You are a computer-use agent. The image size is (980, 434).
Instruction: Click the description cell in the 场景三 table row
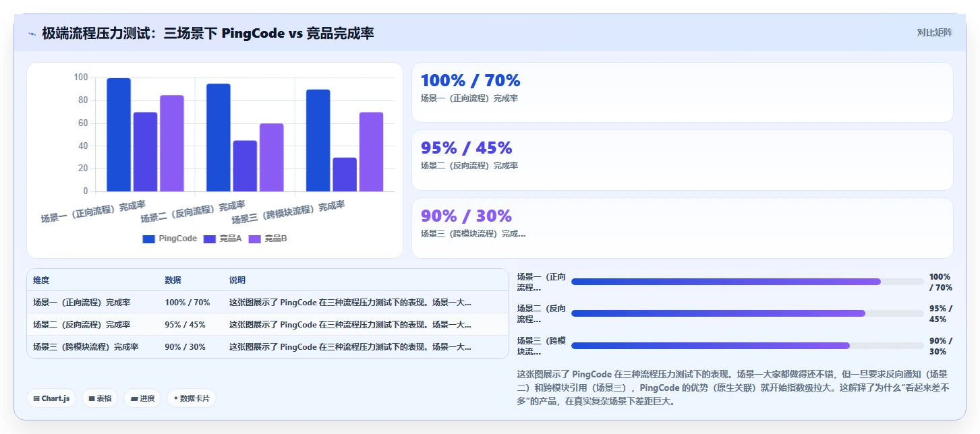[350, 347]
